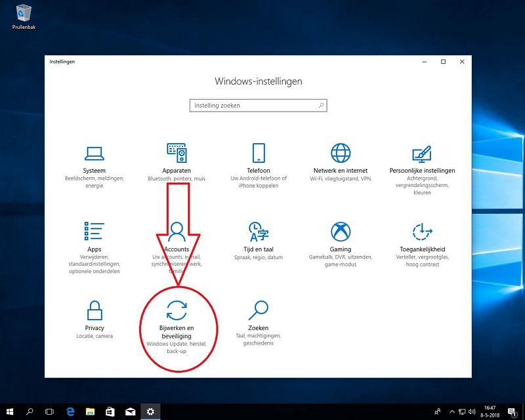
Task: Open the Mail app from the taskbar
Action: click(130, 411)
